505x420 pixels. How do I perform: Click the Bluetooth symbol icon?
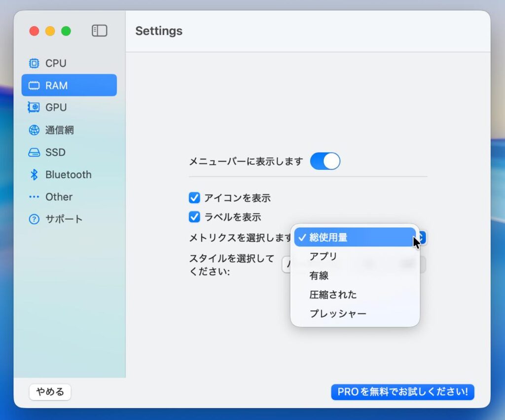pos(34,175)
